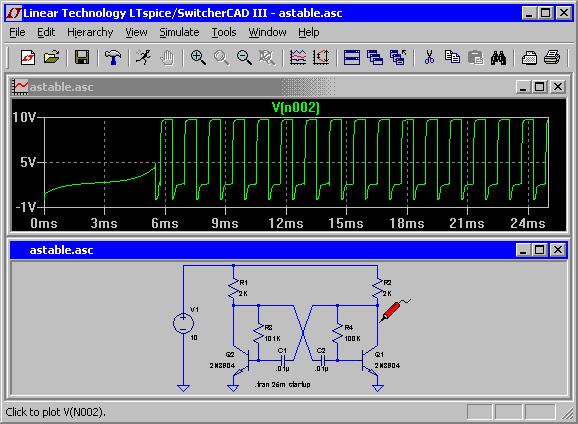The width and height of the screenshot is (578, 424).
Task: Close the waveform window
Action: (x=558, y=87)
